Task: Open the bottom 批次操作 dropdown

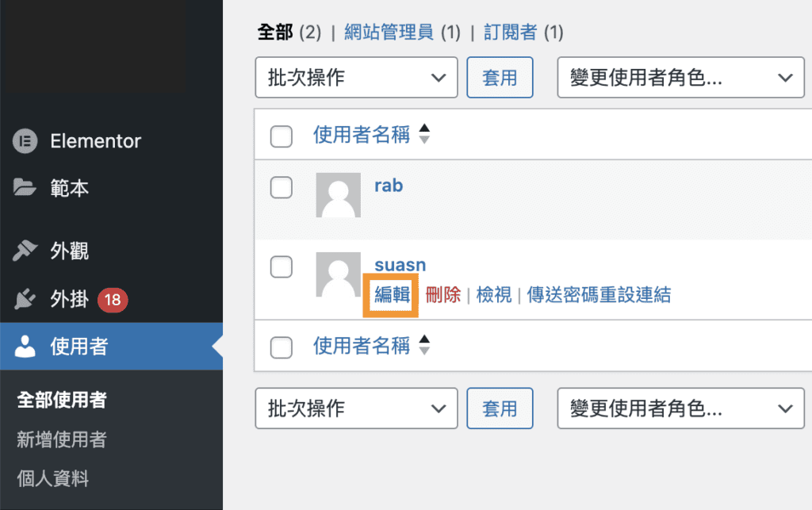Action: 355,408
